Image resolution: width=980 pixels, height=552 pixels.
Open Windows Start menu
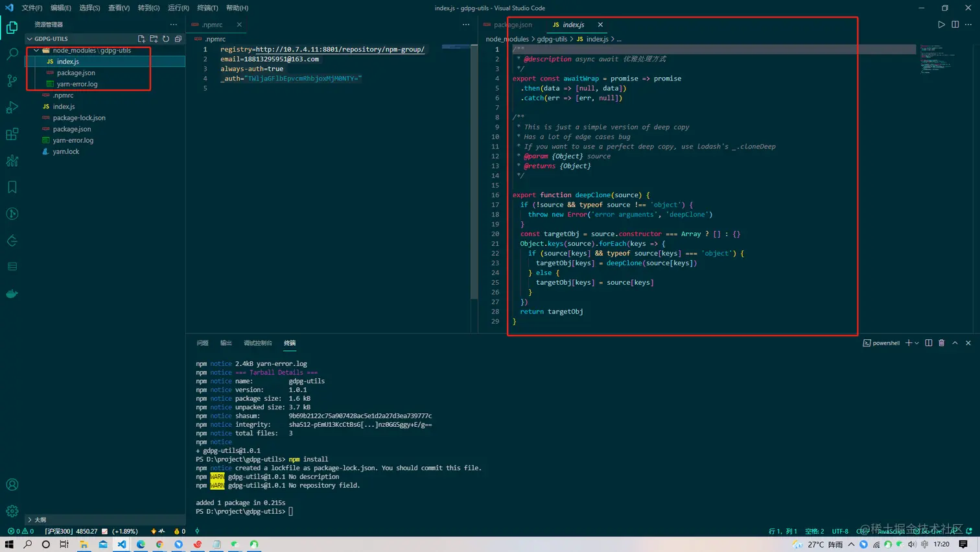click(9, 544)
